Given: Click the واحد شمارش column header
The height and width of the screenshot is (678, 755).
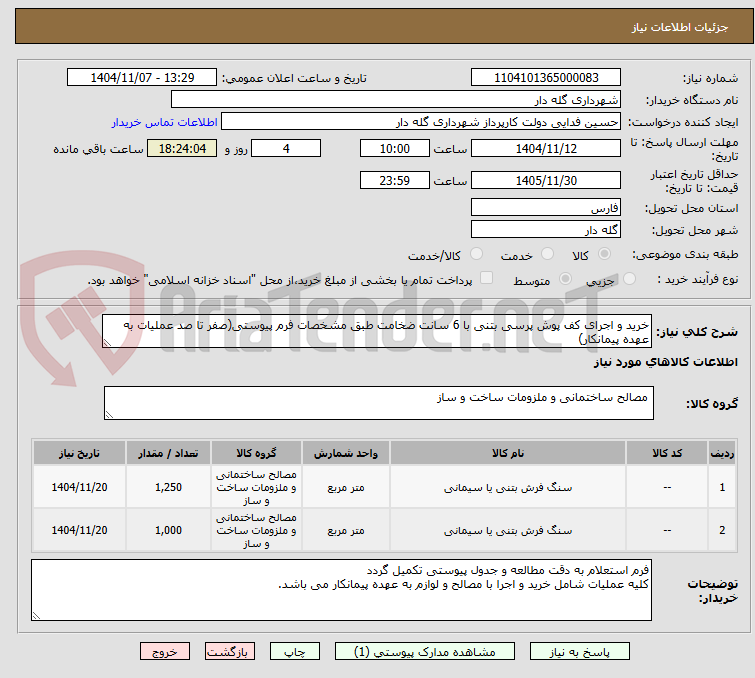Looking at the screenshot, I should click(x=346, y=453).
